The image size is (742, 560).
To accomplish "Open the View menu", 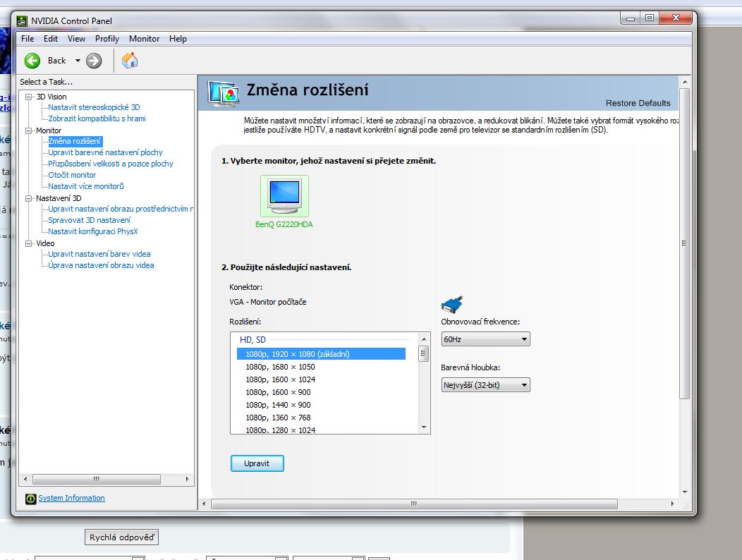I will [x=76, y=39].
